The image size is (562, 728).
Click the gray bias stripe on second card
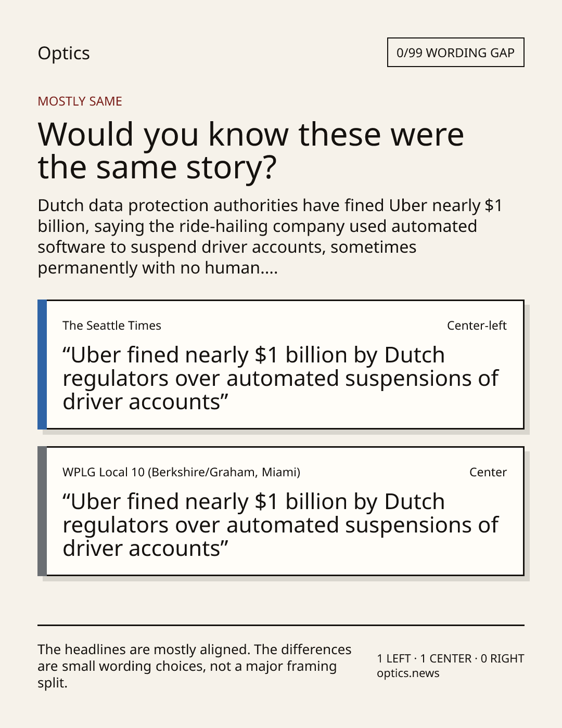click(42, 511)
